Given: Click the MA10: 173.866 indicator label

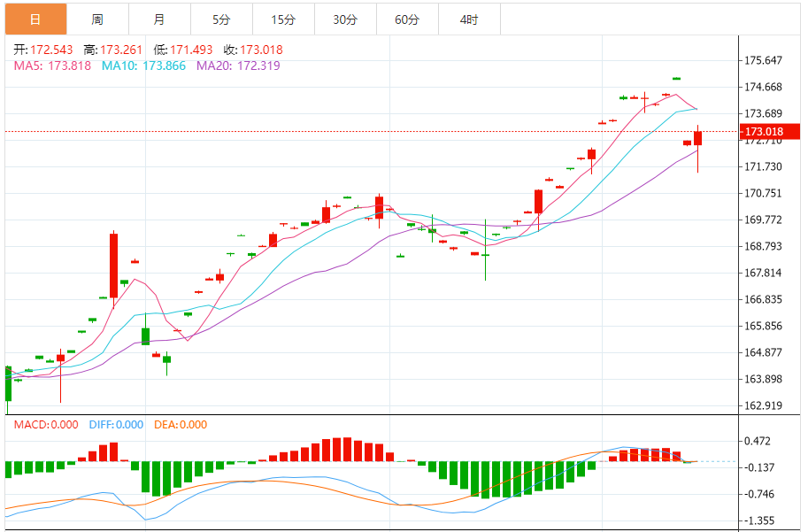Looking at the screenshot, I should click(x=143, y=66).
